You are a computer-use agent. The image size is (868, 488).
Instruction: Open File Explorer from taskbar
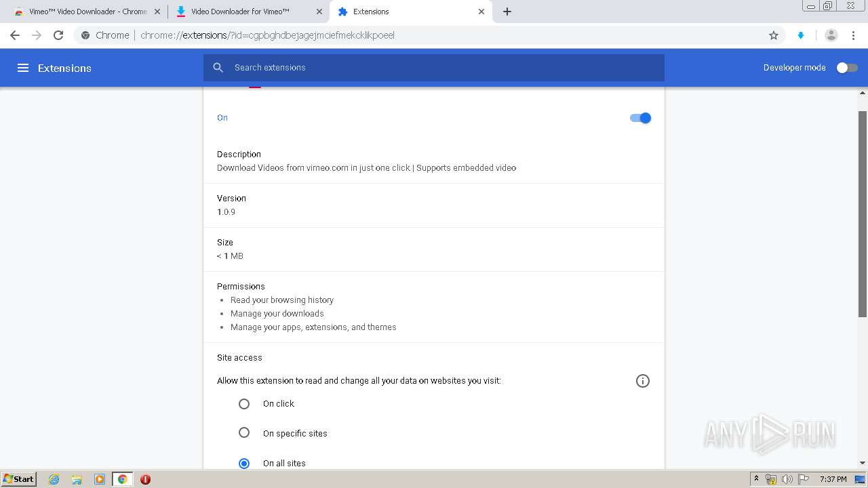77,479
